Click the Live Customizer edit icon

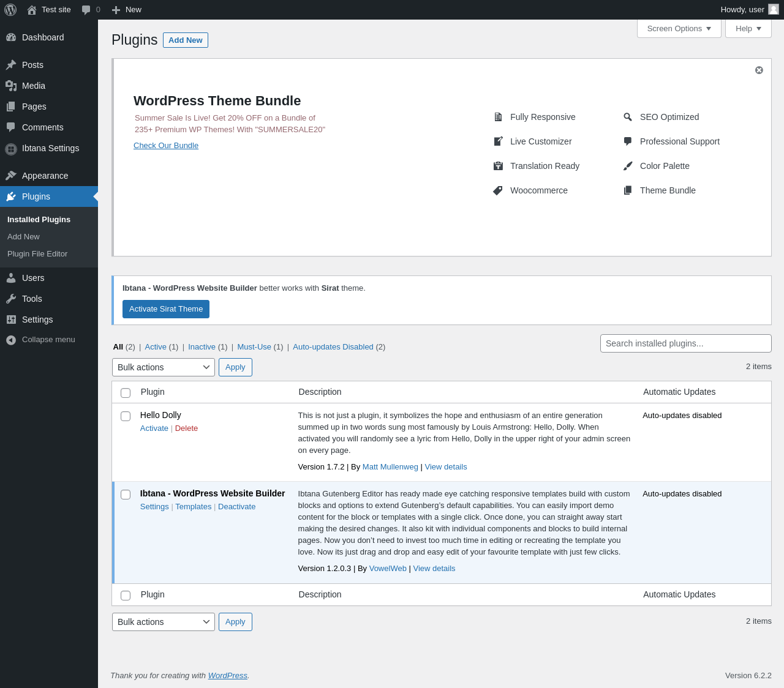pyautogui.click(x=498, y=141)
